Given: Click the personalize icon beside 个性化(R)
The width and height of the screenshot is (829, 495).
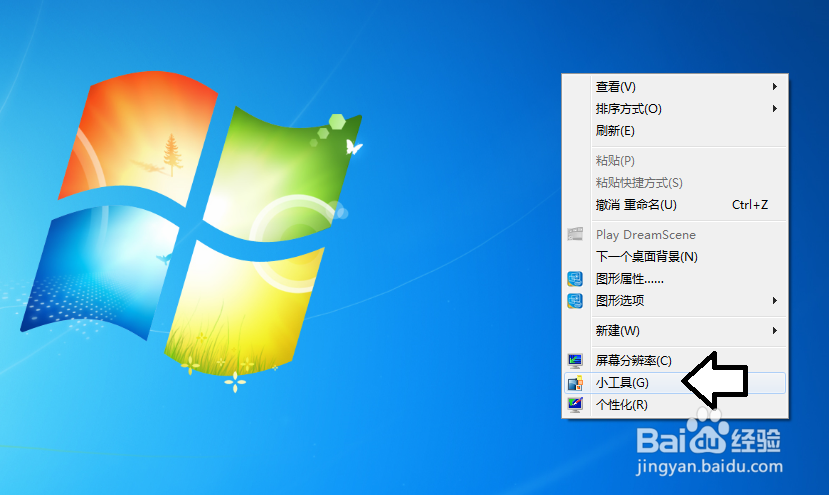Looking at the screenshot, I should point(575,405).
